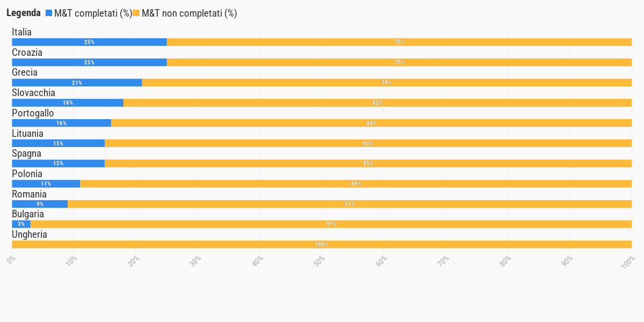Select Grecia's blue 21% bar segment
Screen dimensions: 644x322
pyautogui.click(x=77, y=83)
